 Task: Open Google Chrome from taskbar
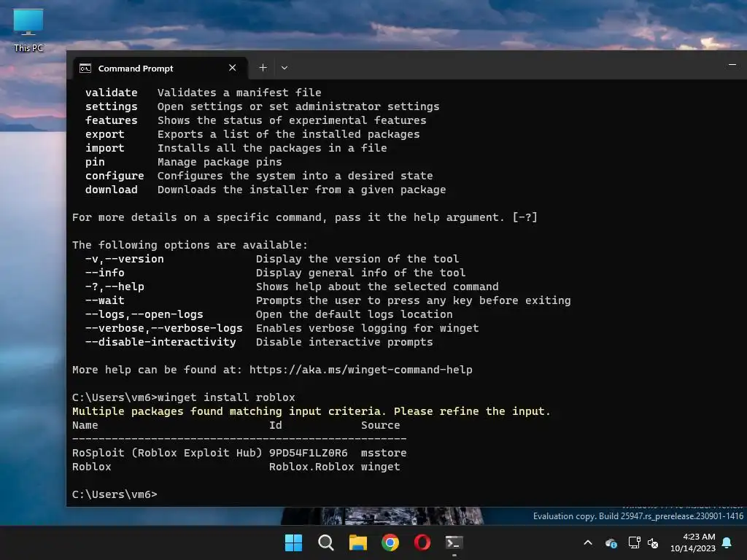pos(390,542)
